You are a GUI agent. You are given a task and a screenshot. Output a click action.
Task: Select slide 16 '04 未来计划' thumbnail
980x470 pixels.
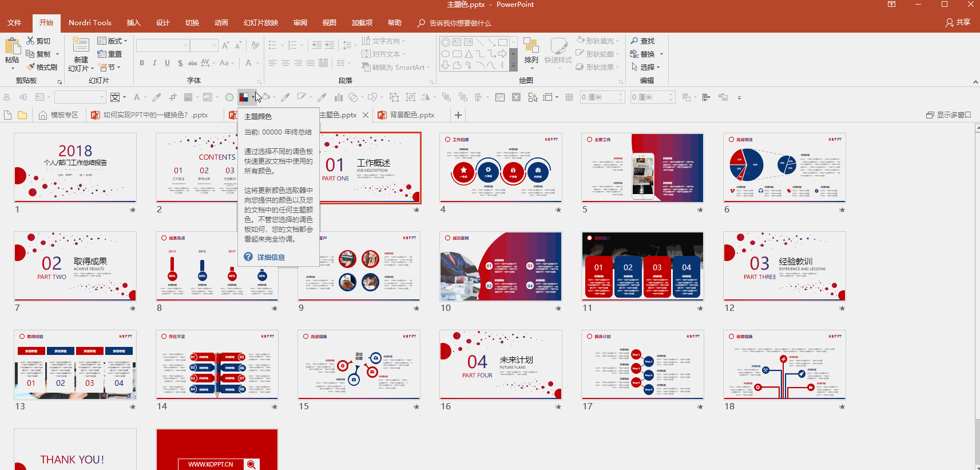point(501,365)
